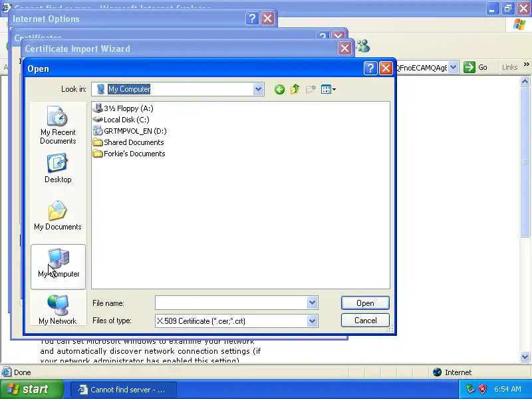
Task: Restore down the Internet Explorer window
Action: coord(508,9)
